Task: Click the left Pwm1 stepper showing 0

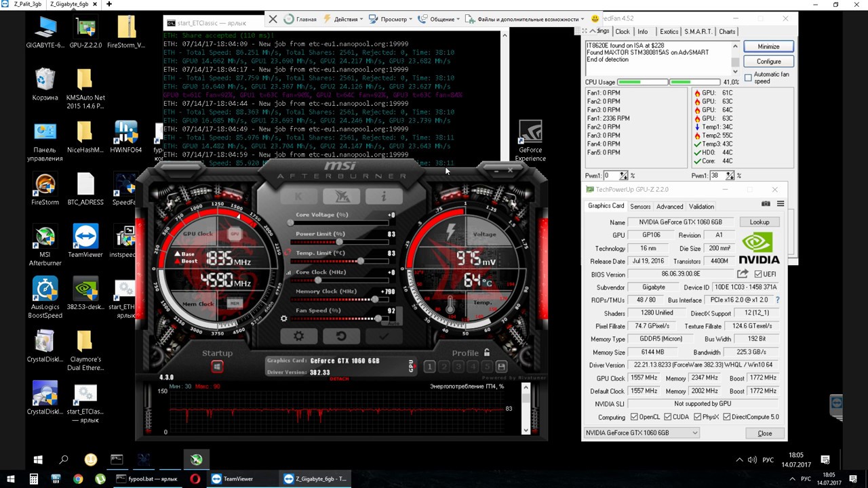Action: 625,176
